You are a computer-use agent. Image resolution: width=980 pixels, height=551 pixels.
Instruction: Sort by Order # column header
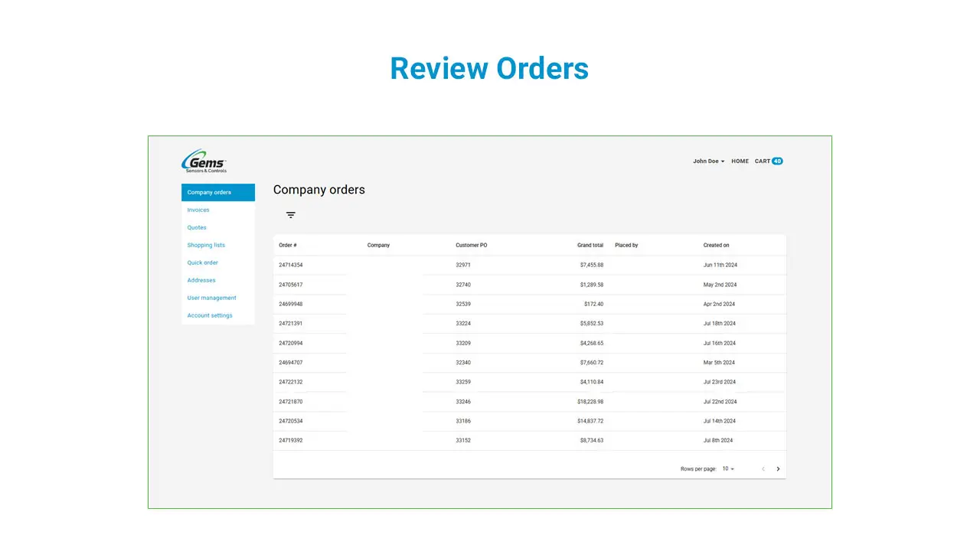pos(288,246)
